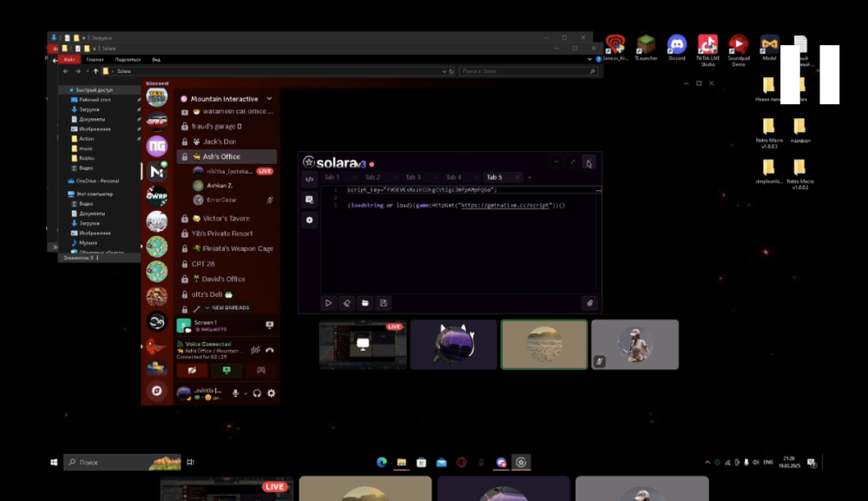Open microphone input options arrow in Discord
The image size is (868, 501).
[x=246, y=393]
